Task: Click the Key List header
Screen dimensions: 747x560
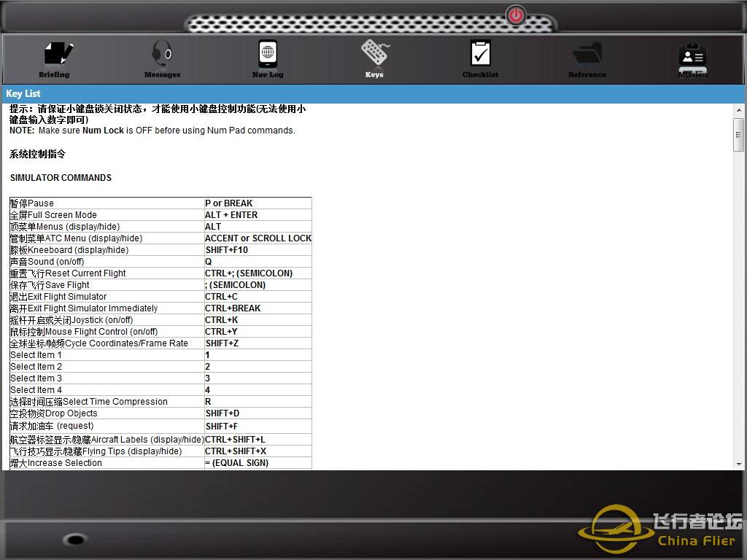Action: 373,94
